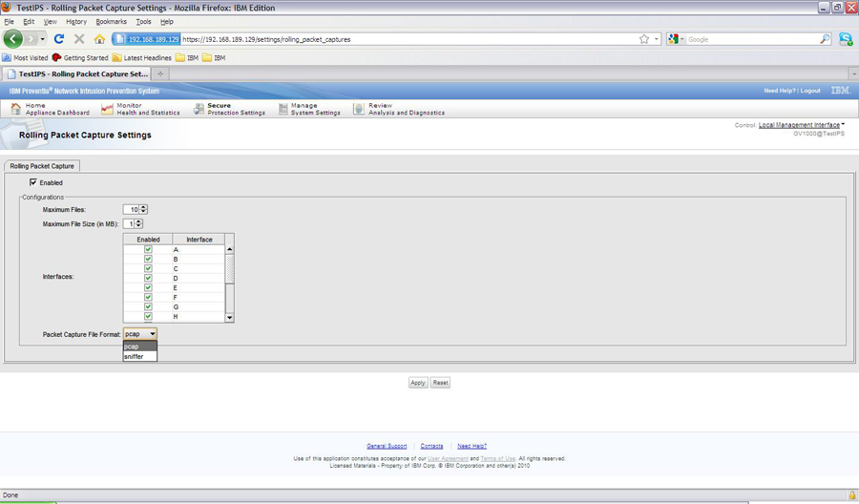Click the Skype icon in toolbar
The width and height of the screenshot is (859, 504).
[x=846, y=39]
